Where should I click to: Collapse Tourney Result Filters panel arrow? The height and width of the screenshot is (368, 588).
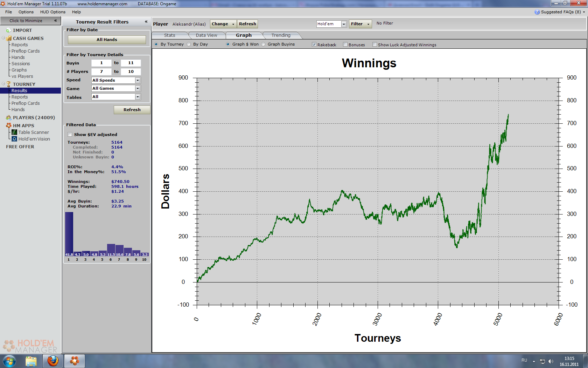pos(146,22)
